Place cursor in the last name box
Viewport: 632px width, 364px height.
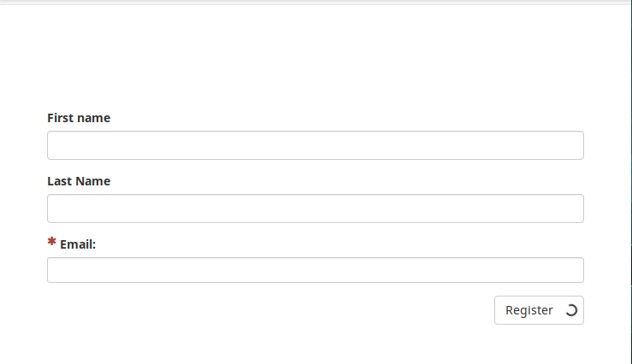tap(315, 208)
